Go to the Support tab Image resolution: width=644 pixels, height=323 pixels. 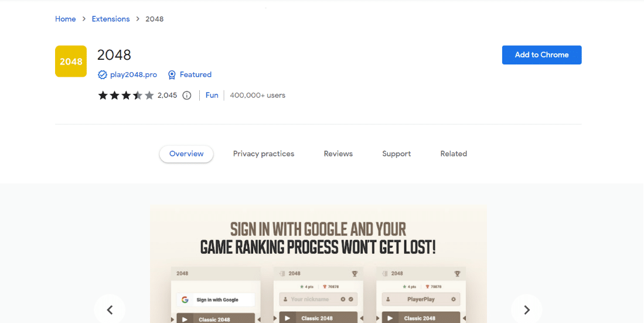[396, 154]
